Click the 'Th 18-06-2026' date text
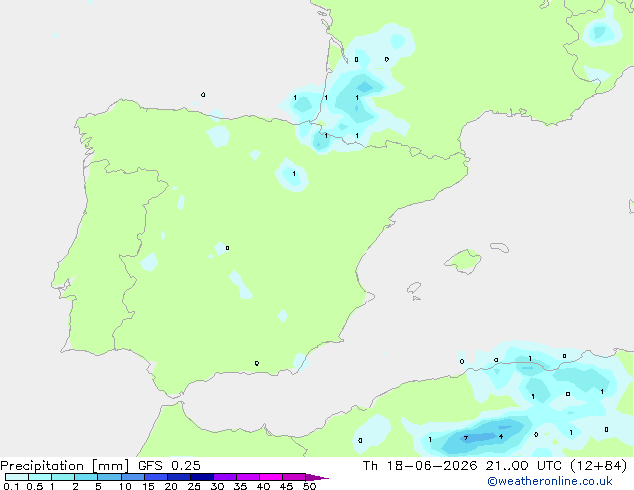The height and width of the screenshot is (490, 634). 420,466
